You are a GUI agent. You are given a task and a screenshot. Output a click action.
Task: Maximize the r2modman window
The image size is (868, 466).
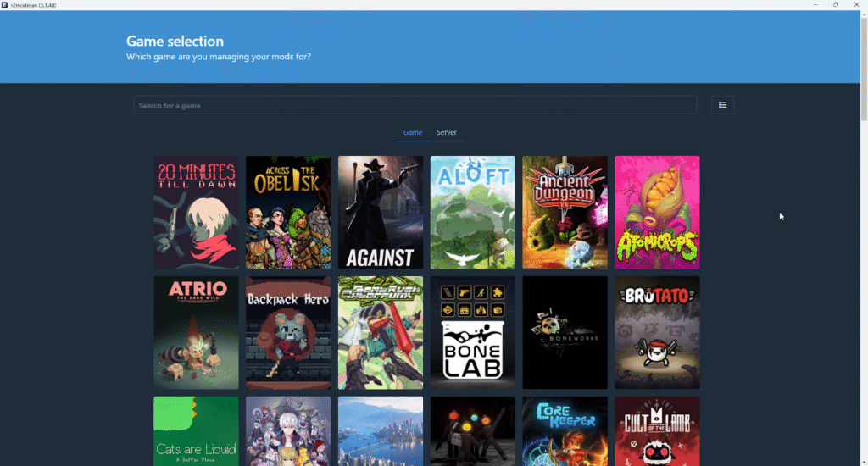click(836, 4)
